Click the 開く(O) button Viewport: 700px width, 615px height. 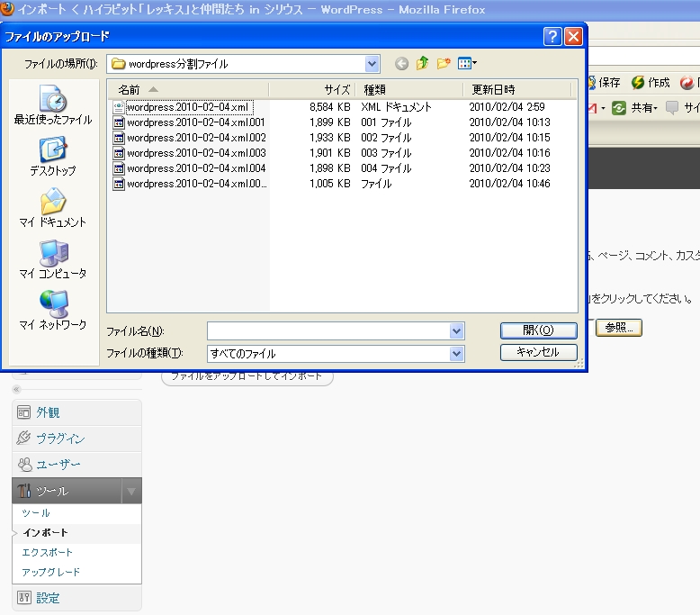(538, 330)
